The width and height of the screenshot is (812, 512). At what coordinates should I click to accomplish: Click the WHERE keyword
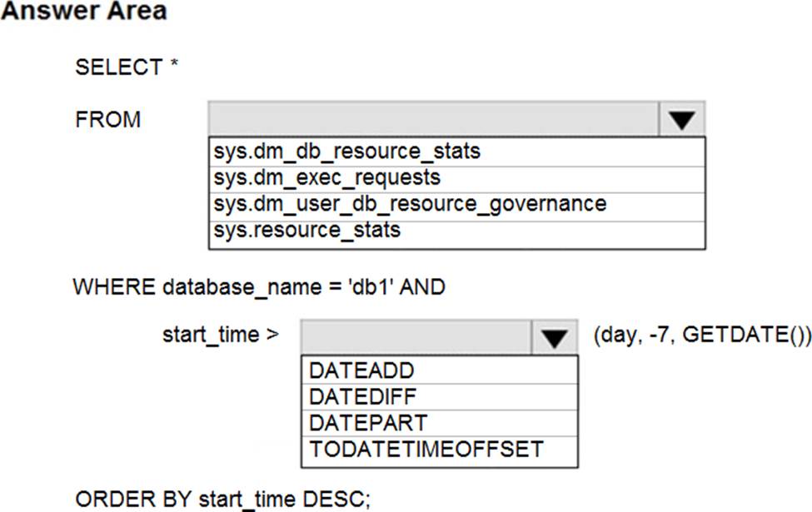coord(114,288)
